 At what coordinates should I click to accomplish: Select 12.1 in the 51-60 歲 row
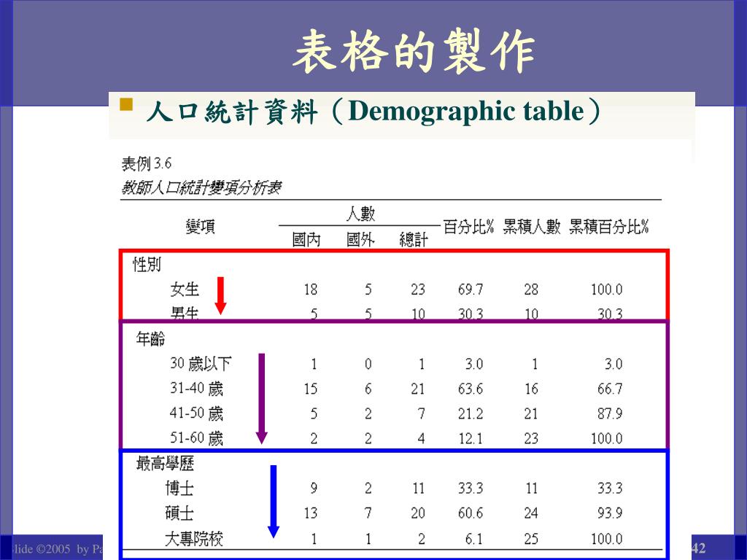click(x=471, y=438)
